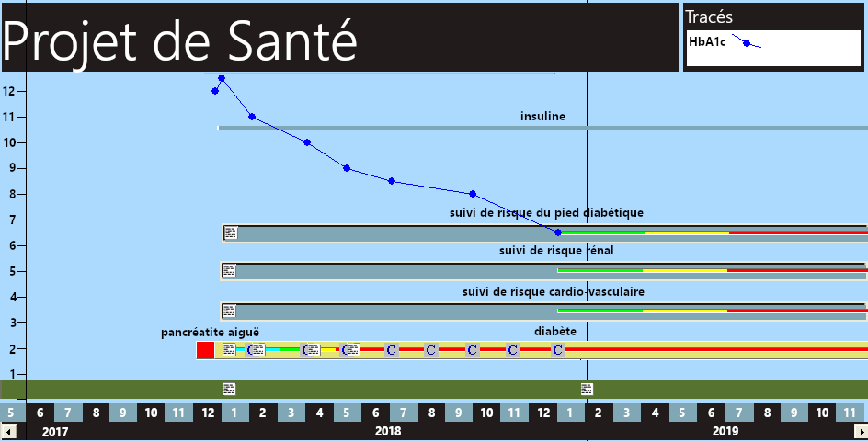This screenshot has height=441, width=868.
Task: Click the 'suivi de risque cardio-vasculaire' label
Action: (553, 291)
